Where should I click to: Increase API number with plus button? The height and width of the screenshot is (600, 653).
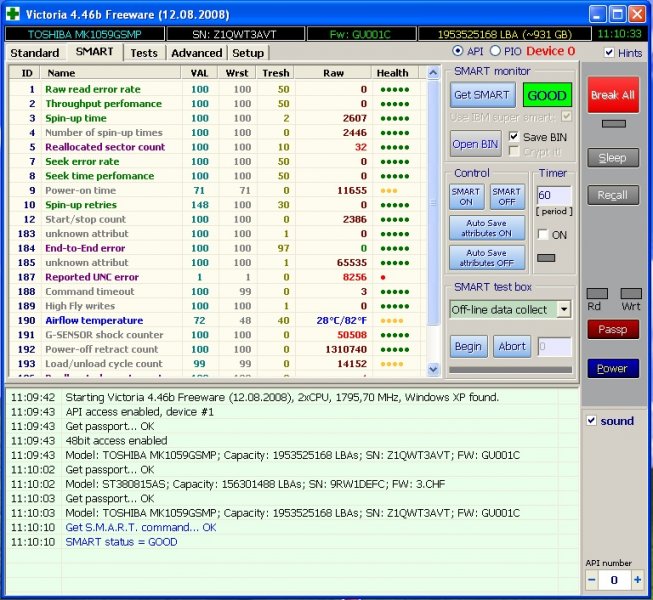638,580
